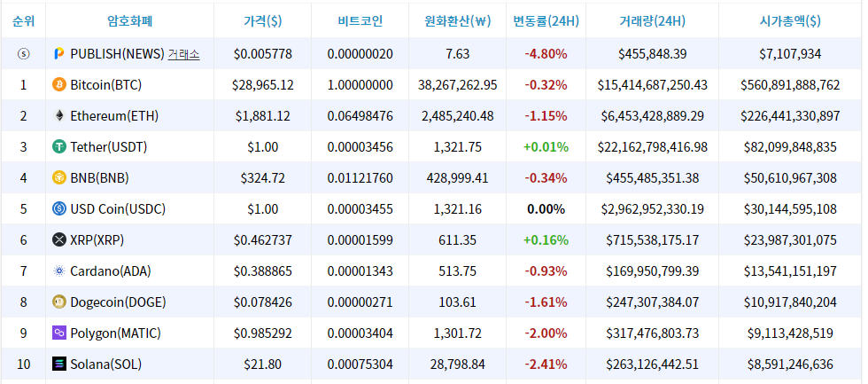
Task: Click BNB price $324.72
Action: coord(263,178)
